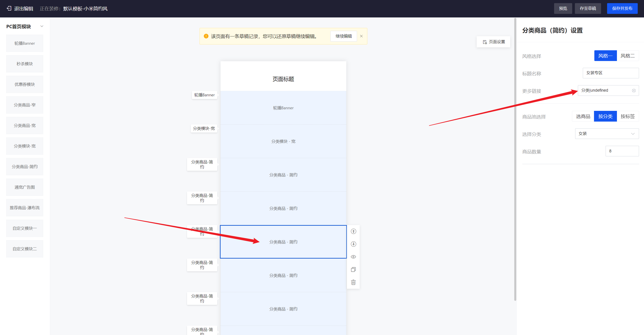Click 存至草稿 button
Screen dimensions: 644x335
point(588,8)
